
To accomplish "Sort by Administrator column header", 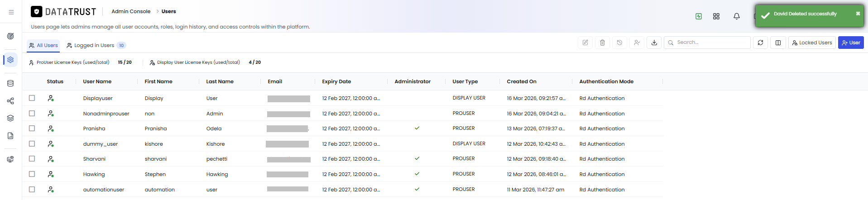I will pyautogui.click(x=412, y=81).
